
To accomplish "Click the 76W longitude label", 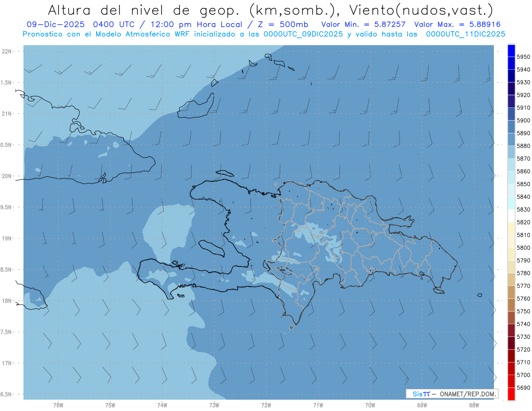I will click(x=58, y=405).
